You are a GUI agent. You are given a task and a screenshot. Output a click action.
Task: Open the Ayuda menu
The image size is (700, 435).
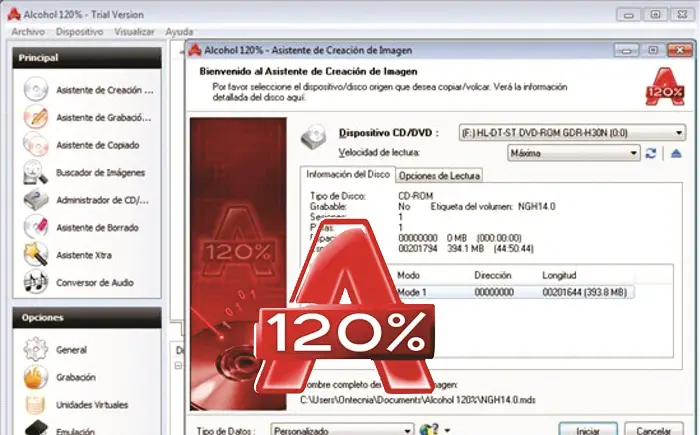tap(179, 32)
